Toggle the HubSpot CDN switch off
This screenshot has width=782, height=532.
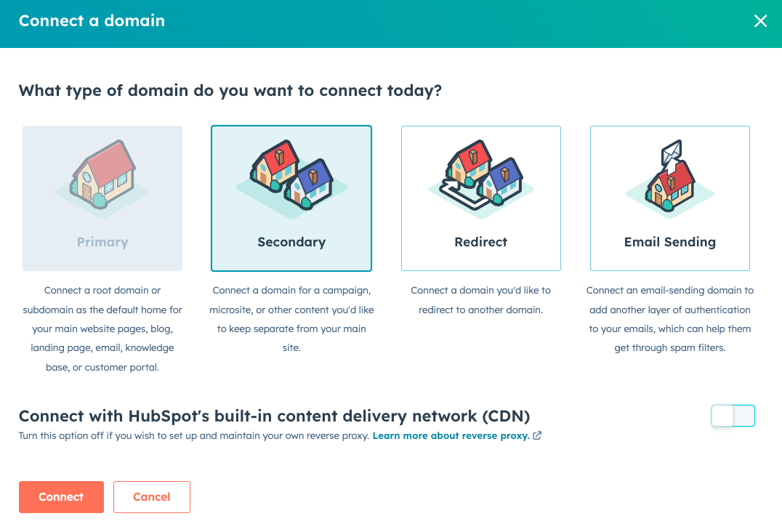point(733,416)
